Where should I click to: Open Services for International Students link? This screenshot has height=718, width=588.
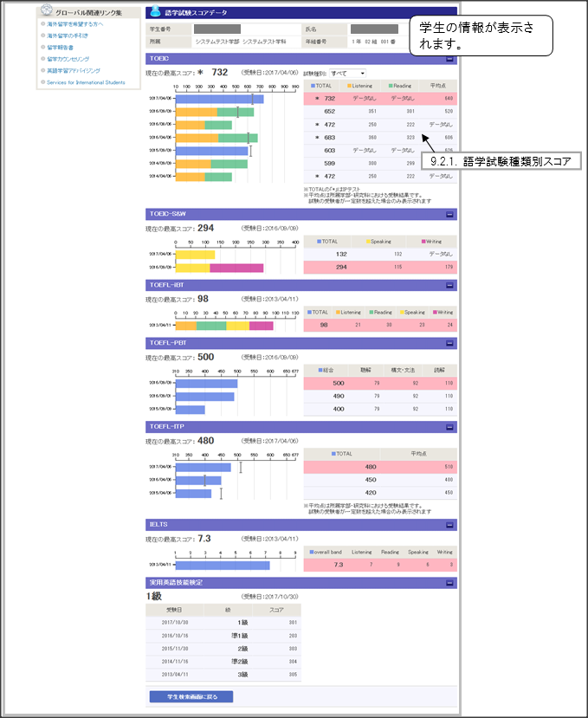click(x=86, y=82)
